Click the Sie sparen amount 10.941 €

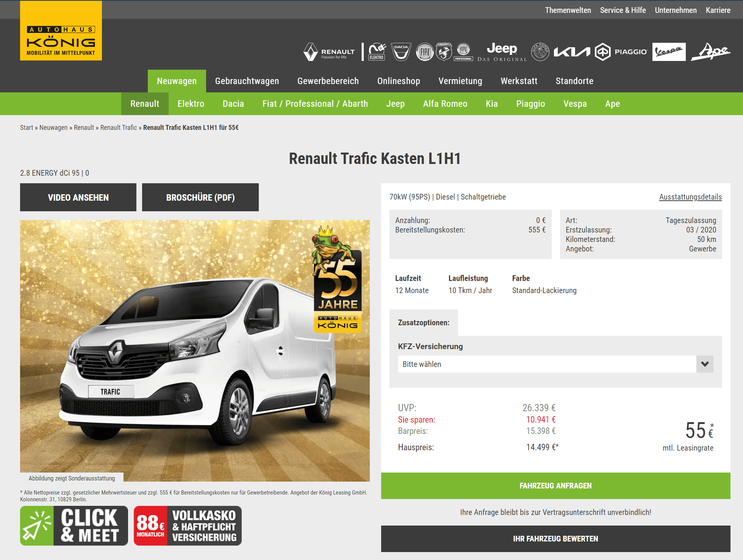click(541, 420)
